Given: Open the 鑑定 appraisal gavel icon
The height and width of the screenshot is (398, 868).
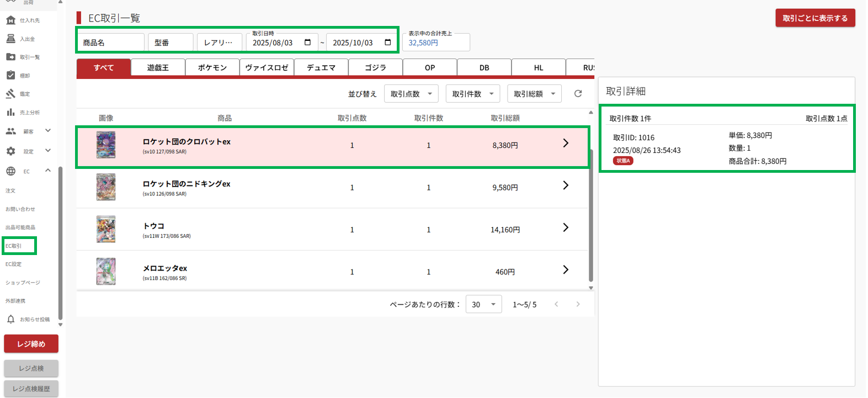Looking at the screenshot, I should (x=10, y=94).
